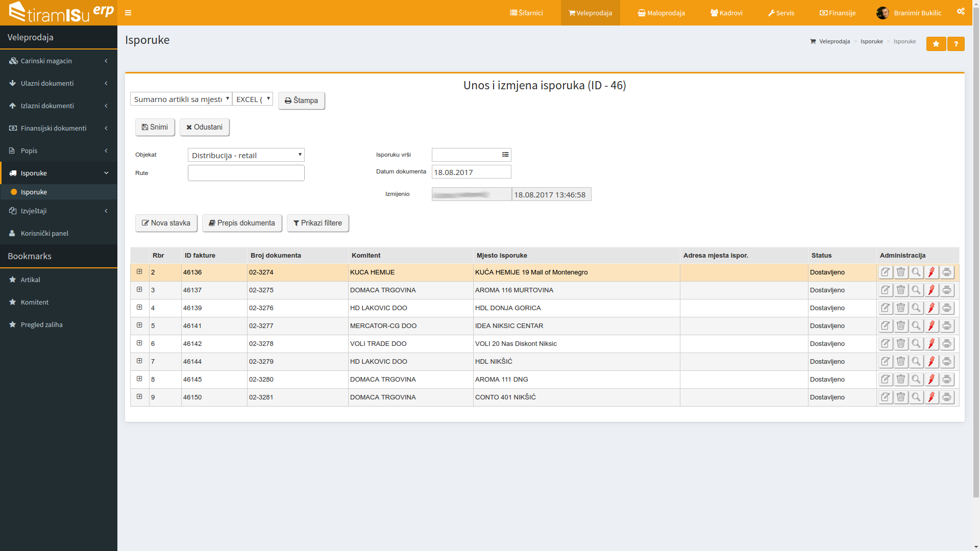Select Isporuke submenu item with orange dot
980x551 pixels.
point(59,192)
